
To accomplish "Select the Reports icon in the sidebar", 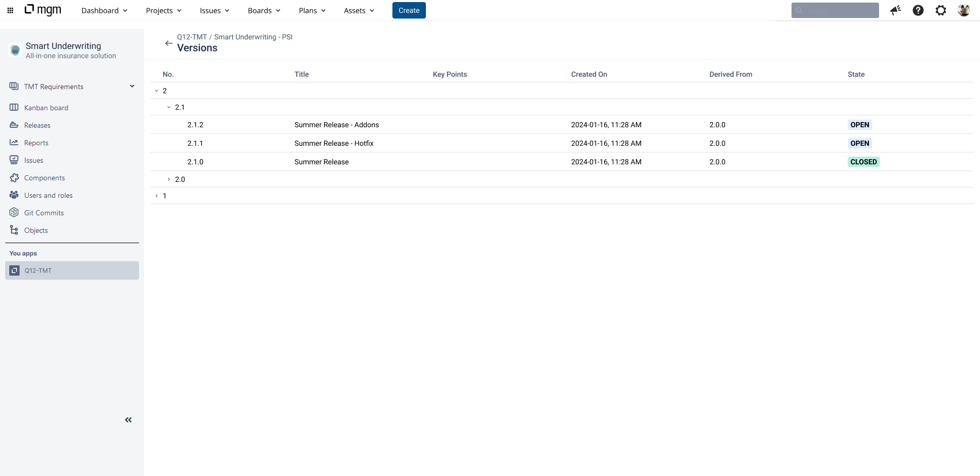I will tap(13, 142).
